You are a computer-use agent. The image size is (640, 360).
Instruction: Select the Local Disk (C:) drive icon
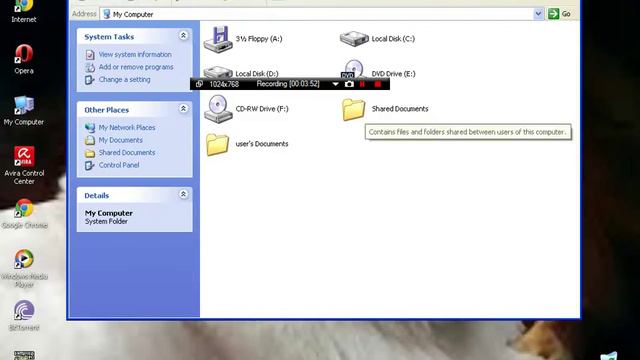[x=354, y=39]
